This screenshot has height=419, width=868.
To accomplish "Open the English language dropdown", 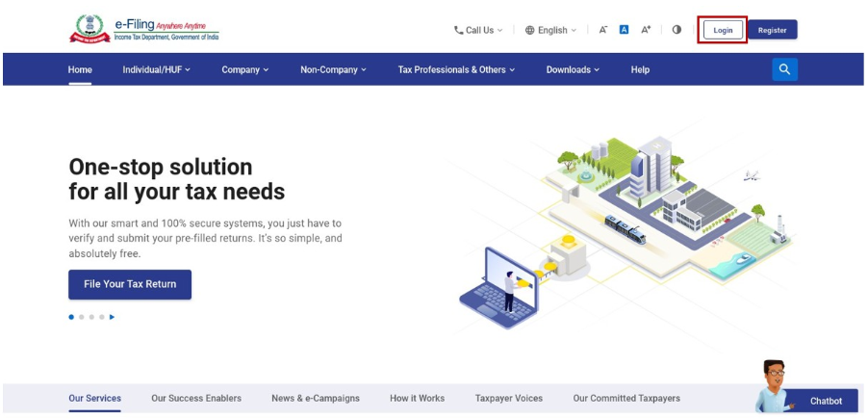I will [x=550, y=30].
